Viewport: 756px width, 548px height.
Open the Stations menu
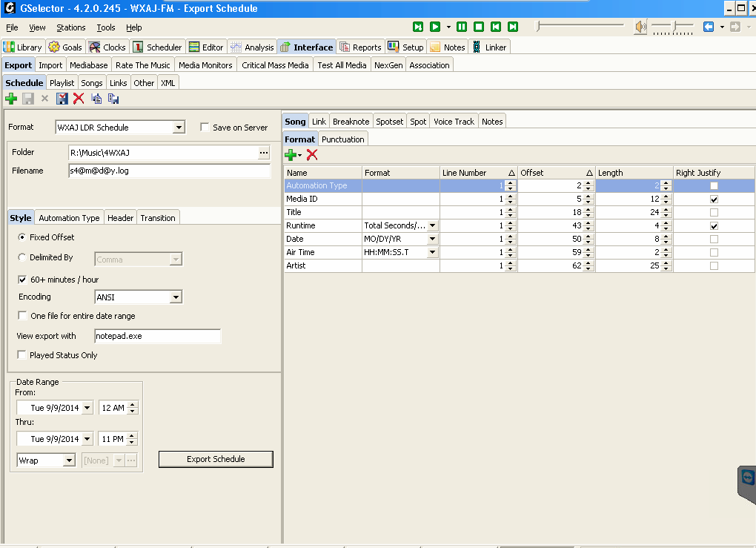tap(71, 27)
